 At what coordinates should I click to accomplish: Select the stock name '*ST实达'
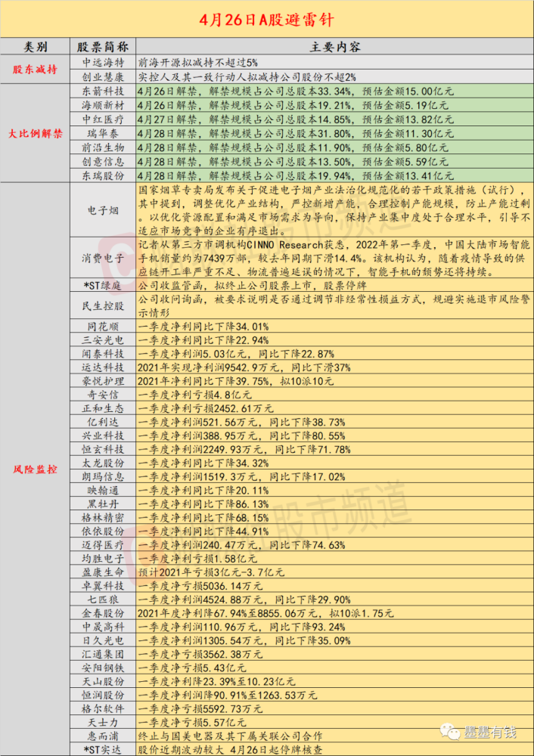coord(103,750)
